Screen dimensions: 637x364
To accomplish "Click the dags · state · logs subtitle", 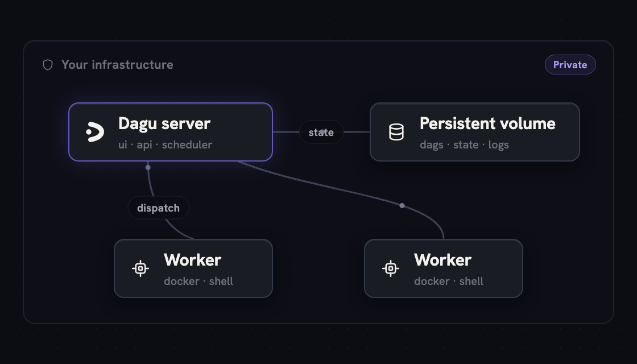I will tap(464, 145).
